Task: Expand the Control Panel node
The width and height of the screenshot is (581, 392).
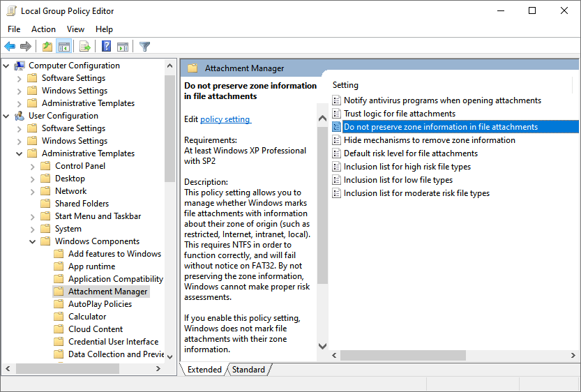Action: point(32,167)
